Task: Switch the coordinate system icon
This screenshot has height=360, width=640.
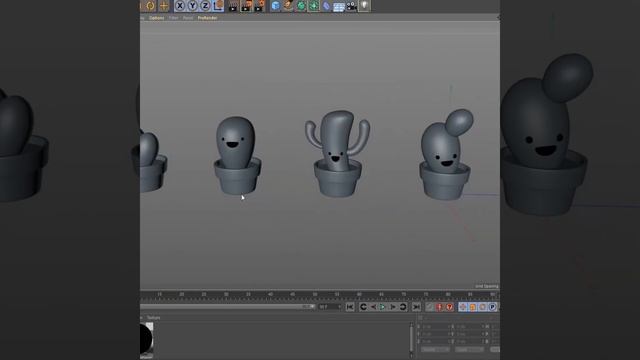Action: 218,6
